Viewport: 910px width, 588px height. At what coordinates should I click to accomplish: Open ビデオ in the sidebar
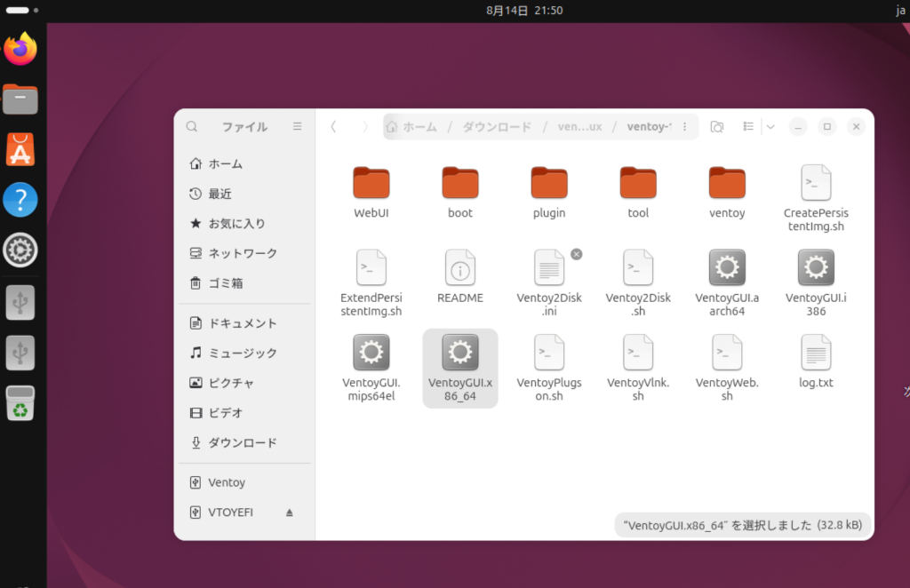point(244,413)
